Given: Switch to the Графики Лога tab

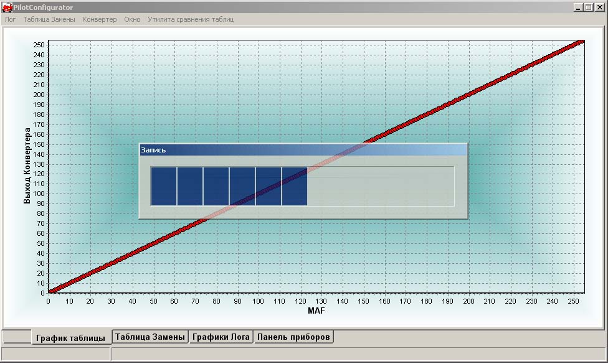Looking at the screenshot, I should (x=221, y=337).
